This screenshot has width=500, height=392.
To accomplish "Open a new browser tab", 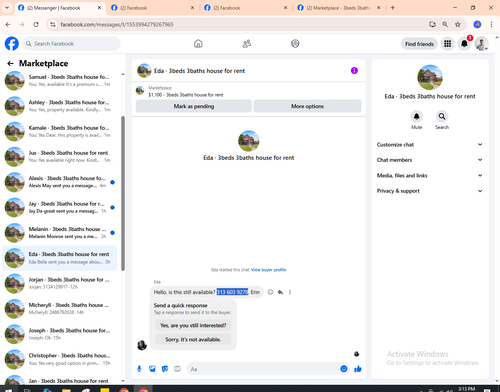I will click(x=393, y=8).
